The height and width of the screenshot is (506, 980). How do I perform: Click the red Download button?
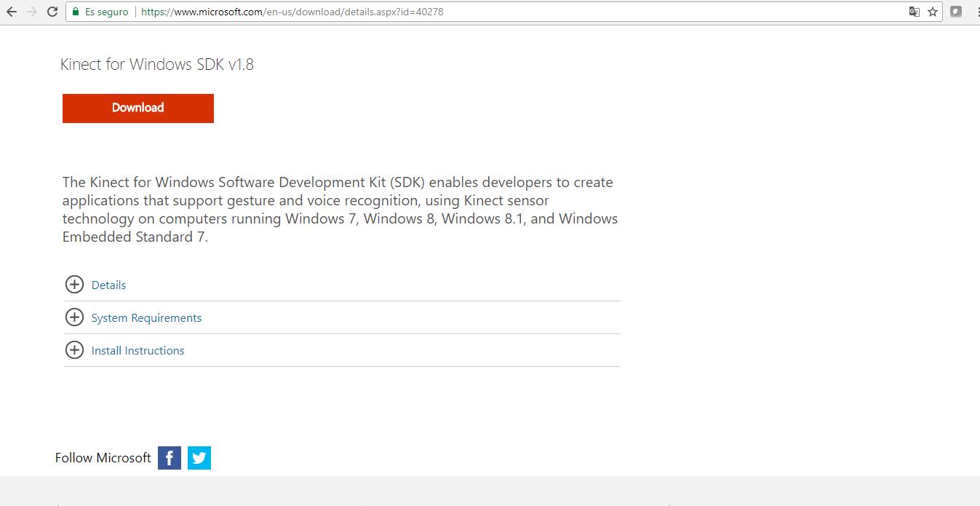[x=138, y=108]
